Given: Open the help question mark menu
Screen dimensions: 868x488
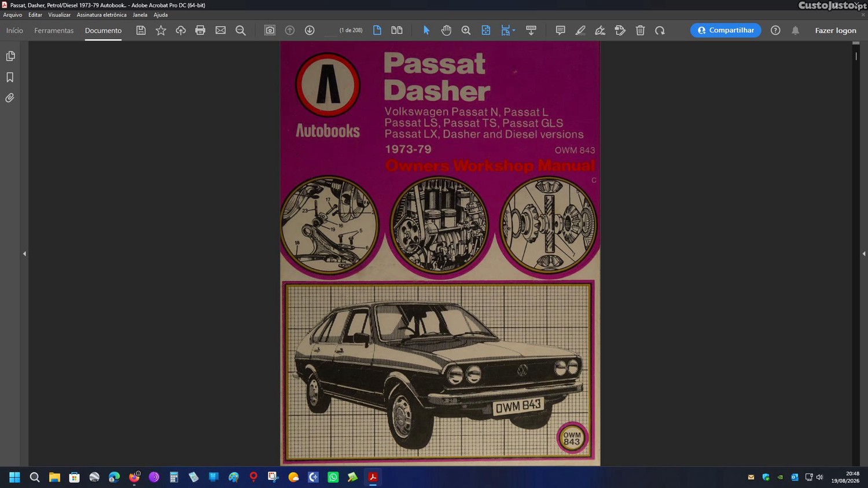Looking at the screenshot, I should (x=775, y=30).
